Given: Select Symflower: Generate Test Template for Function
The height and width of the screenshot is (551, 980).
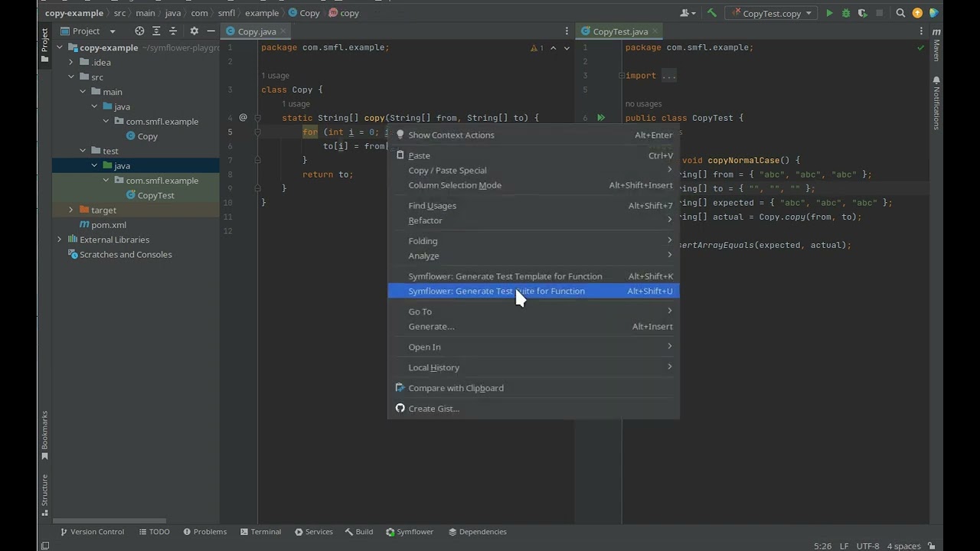Looking at the screenshot, I should pos(534,276).
